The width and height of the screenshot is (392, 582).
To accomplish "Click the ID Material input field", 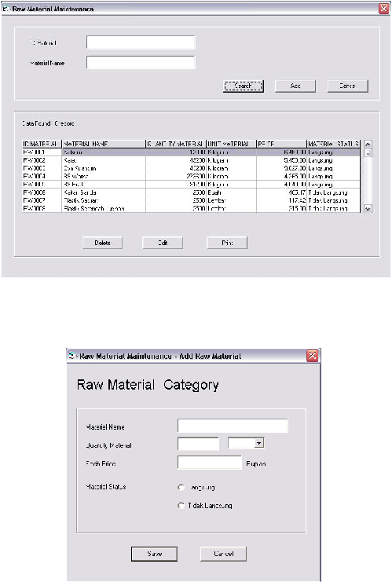I will coord(141,42).
